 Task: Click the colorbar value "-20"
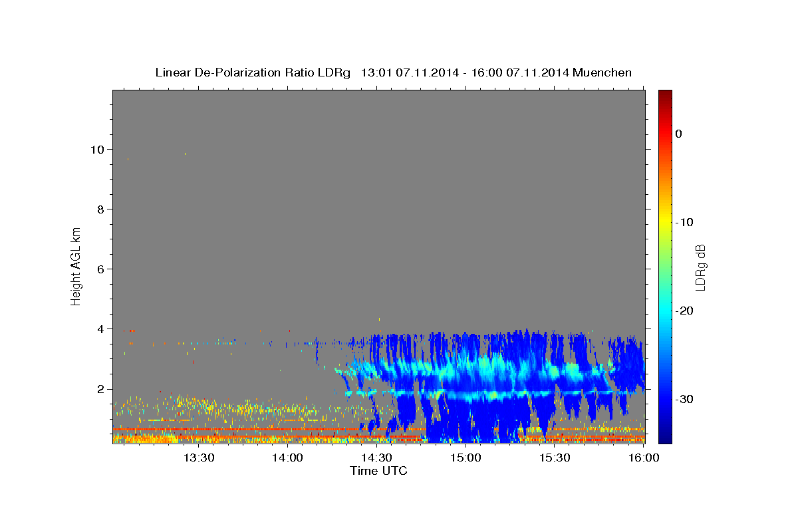point(684,311)
